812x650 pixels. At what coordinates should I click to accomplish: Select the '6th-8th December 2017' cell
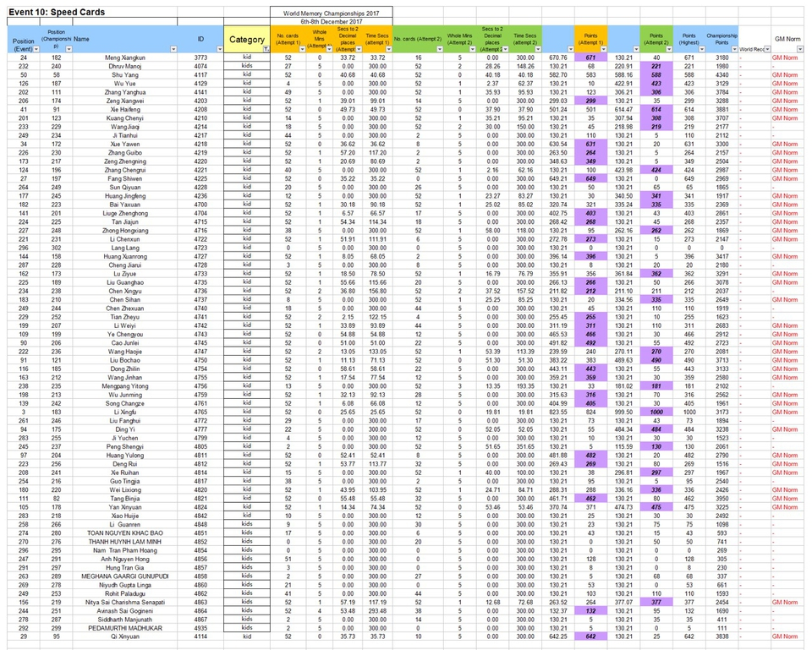332,22
